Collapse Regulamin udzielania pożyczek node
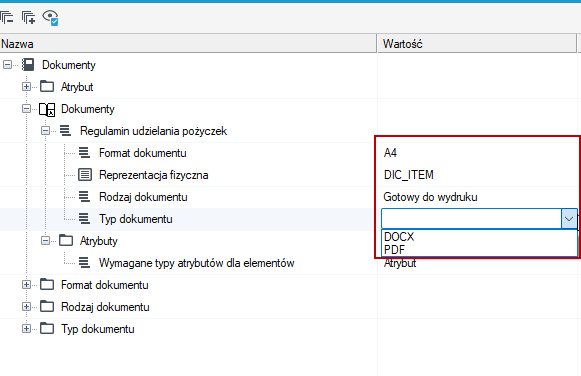 coord(45,131)
